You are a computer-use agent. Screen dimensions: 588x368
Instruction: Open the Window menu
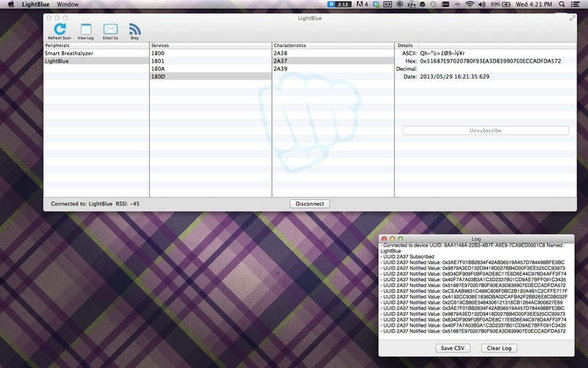(68, 4)
